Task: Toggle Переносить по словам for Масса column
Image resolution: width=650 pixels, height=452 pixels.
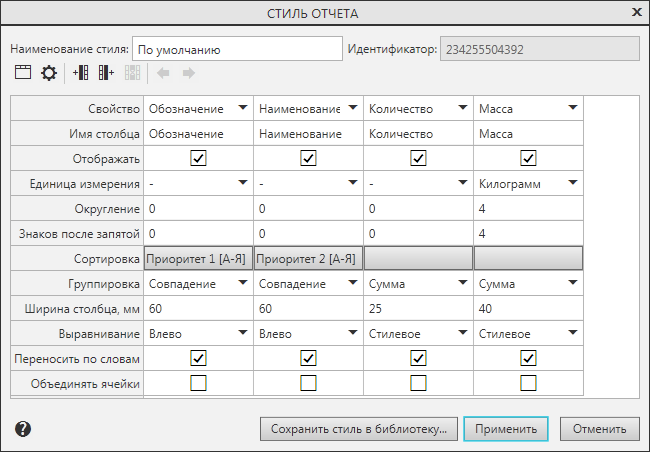Action: [528, 358]
